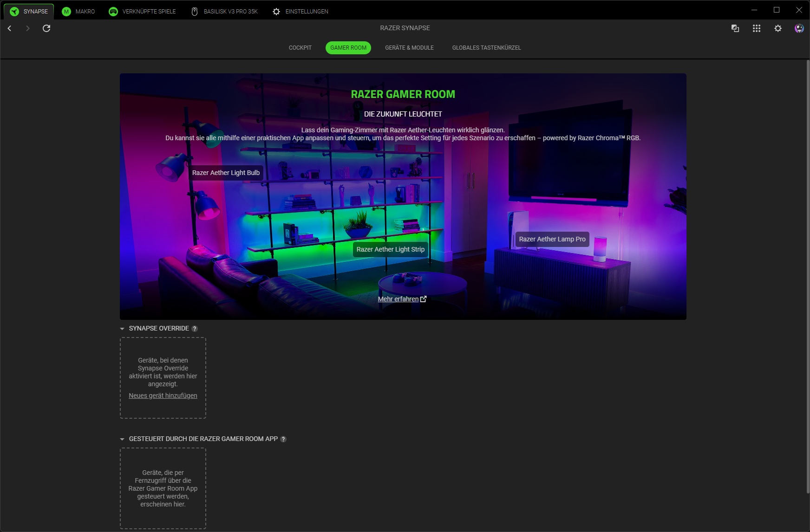Click the back navigation arrow
Viewport: 810px width, 532px height.
coord(9,28)
